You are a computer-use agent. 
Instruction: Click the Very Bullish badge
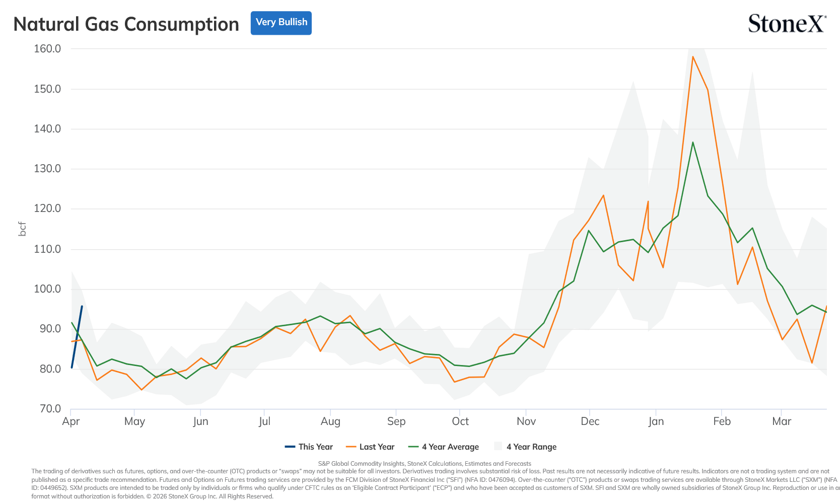coord(281,23)
